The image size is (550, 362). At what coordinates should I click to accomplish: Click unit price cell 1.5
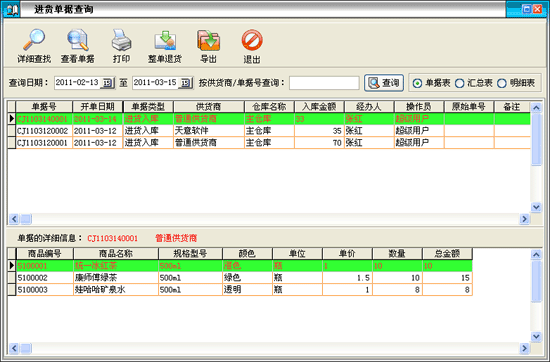point(347,278)
